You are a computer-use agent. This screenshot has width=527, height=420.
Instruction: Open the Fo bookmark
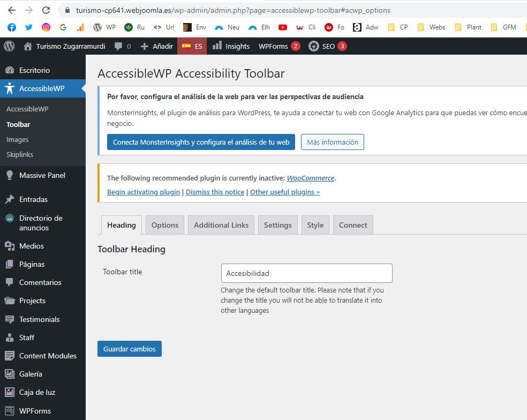(334, 27)
